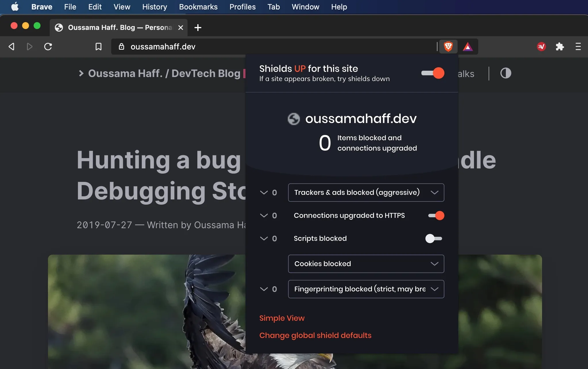588x369 pixels.
Task: Open the Brave hamburger menu
Action: [578, 47]
